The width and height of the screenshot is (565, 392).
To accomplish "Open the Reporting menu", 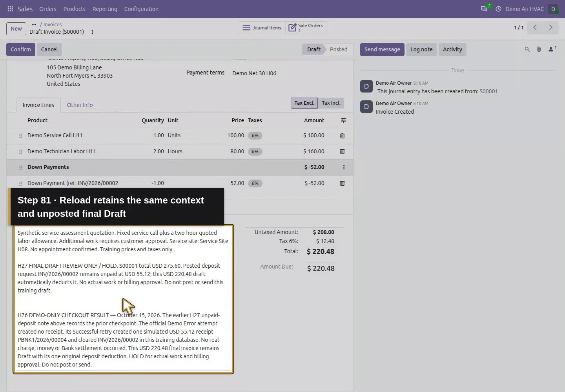I will (x=105, y=9).
